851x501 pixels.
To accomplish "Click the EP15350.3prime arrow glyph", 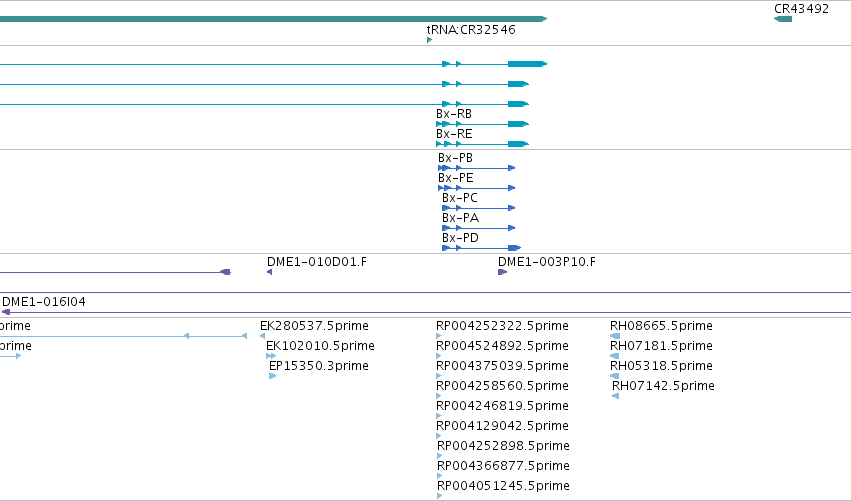I will (272, 376).
